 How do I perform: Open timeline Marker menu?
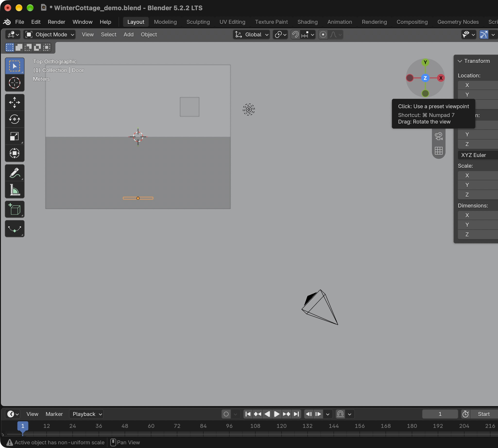point(54,414)
